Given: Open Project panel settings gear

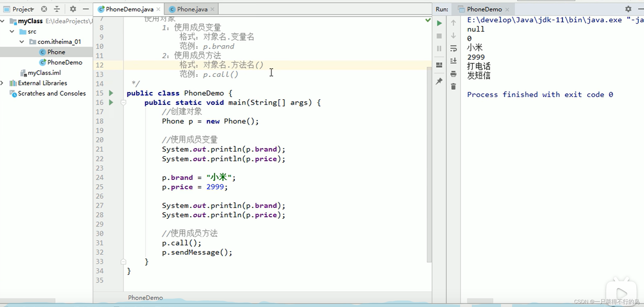Looking at the screenshot, I should tap(73, 9).
